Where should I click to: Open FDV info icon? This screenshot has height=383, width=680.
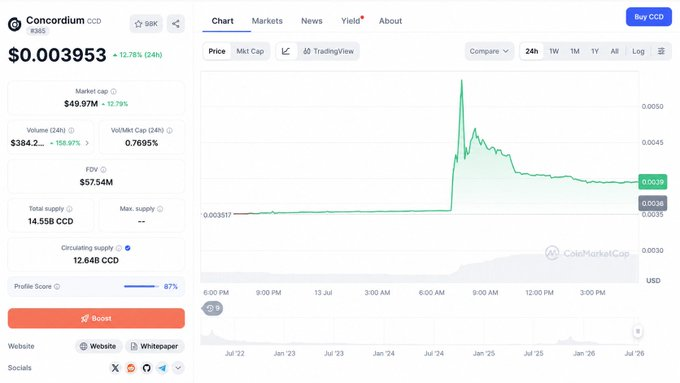pos(103,170)
